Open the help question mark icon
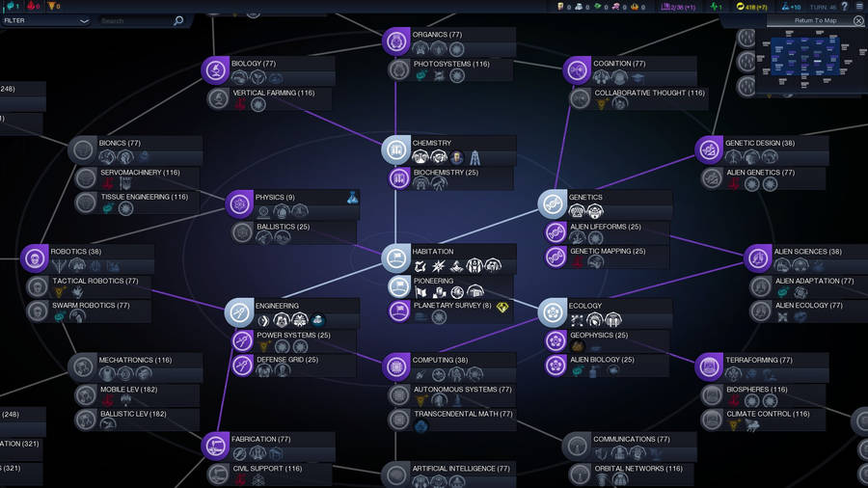Viewport: 868px width, 488px height. click(x=845, y=7)
